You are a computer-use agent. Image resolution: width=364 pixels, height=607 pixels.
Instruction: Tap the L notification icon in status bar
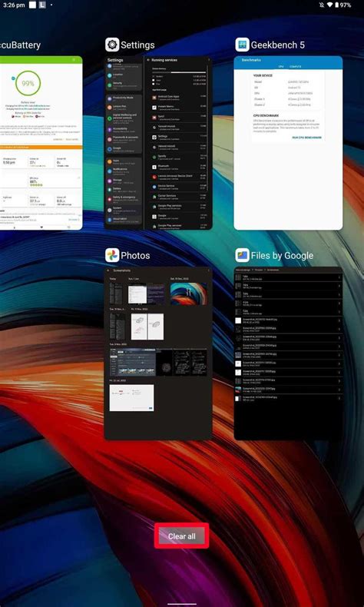tap(42, 5)
